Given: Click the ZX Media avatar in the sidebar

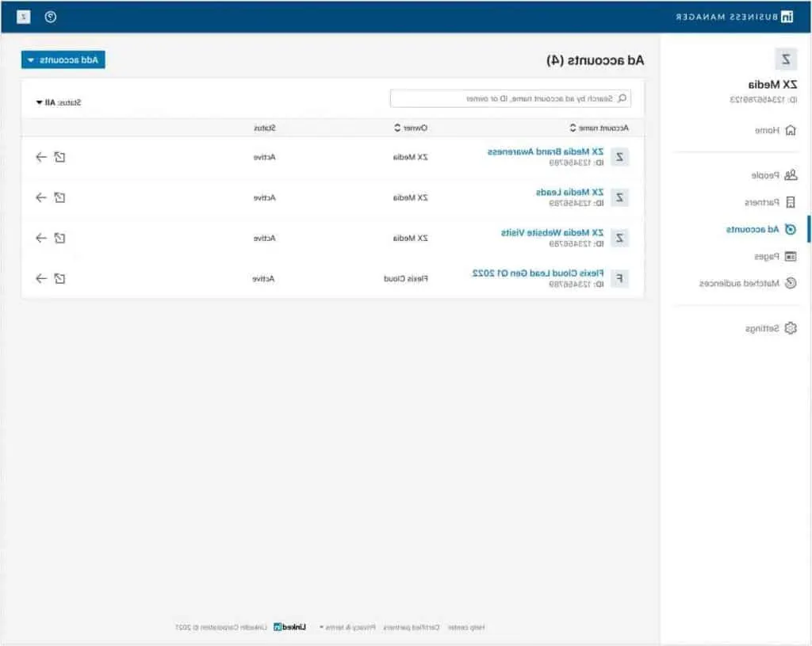Looking at the screenshot, I should point(786,59).
